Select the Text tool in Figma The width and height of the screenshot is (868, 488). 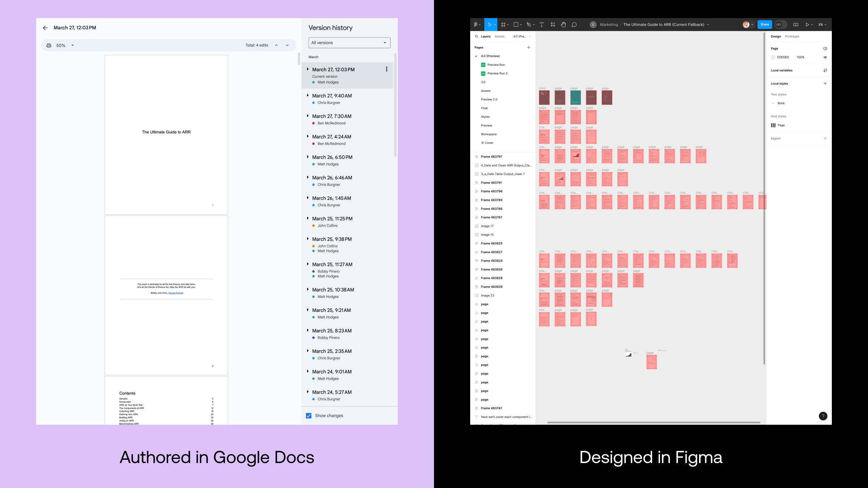coord(541,25)
